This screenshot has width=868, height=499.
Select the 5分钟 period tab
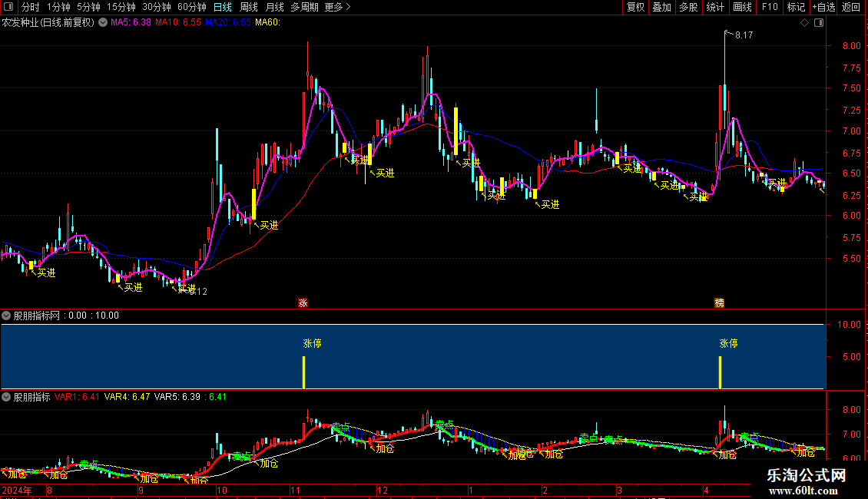pyautogui.click(x=88, y=7)
